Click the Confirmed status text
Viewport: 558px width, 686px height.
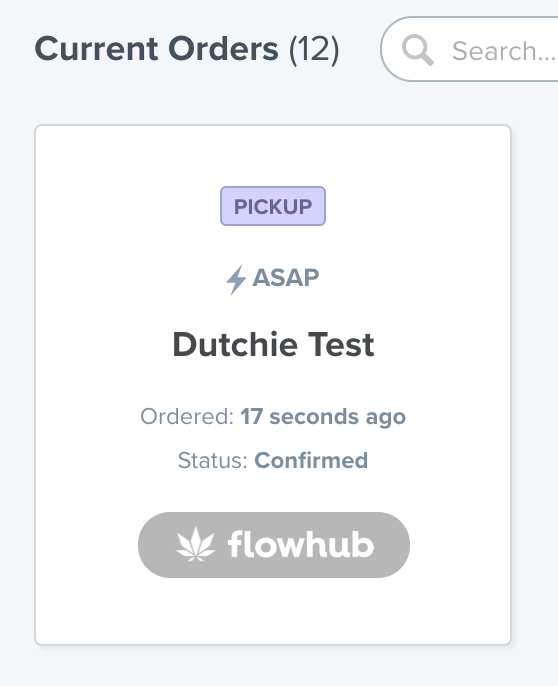click(x=311, y=460)
